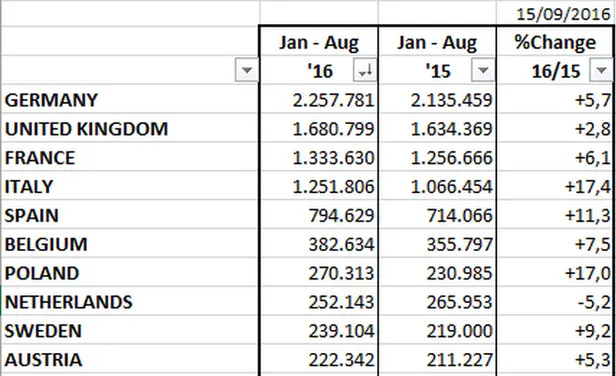Screen dimensions: 616x376
Task: Click the cell showing 794.629 for Spain
Action: tap(319, 215)
